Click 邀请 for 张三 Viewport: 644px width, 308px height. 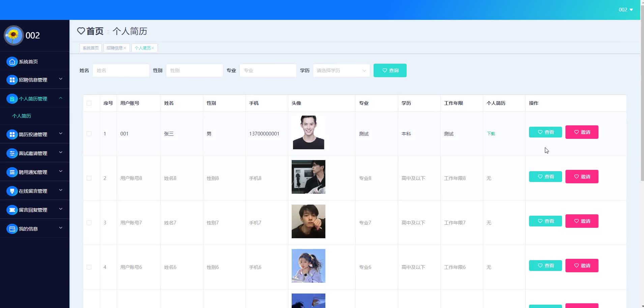pyautogui.click(x=582, y=132)
